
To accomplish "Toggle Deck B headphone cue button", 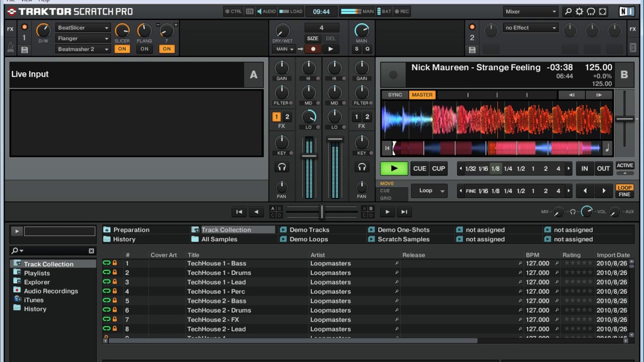I will tap(362, 167).
